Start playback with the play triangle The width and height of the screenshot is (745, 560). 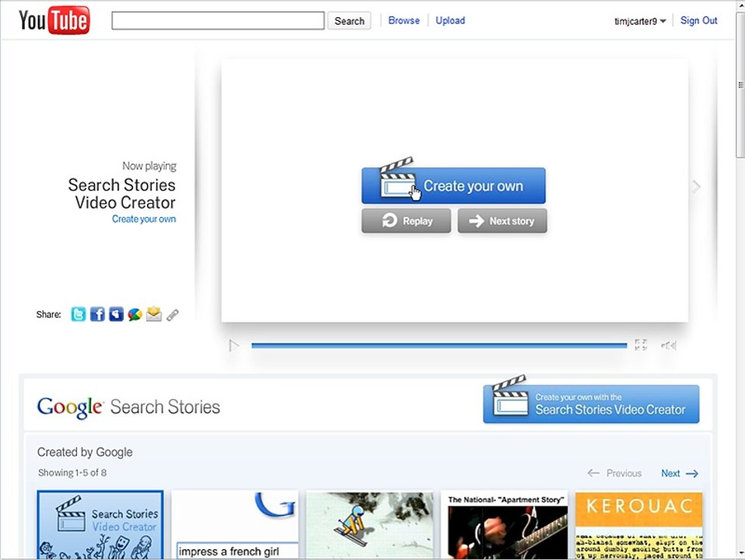[233, 345]
